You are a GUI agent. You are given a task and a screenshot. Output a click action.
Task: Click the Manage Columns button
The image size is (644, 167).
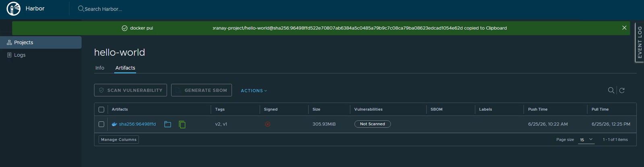[119, 140]
